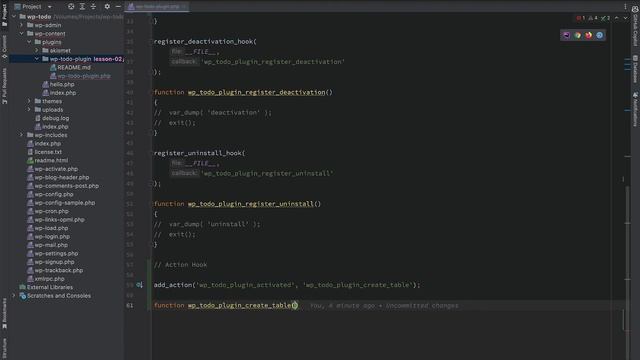
Task: Expand the akismet folder
Action: [37, 51]
